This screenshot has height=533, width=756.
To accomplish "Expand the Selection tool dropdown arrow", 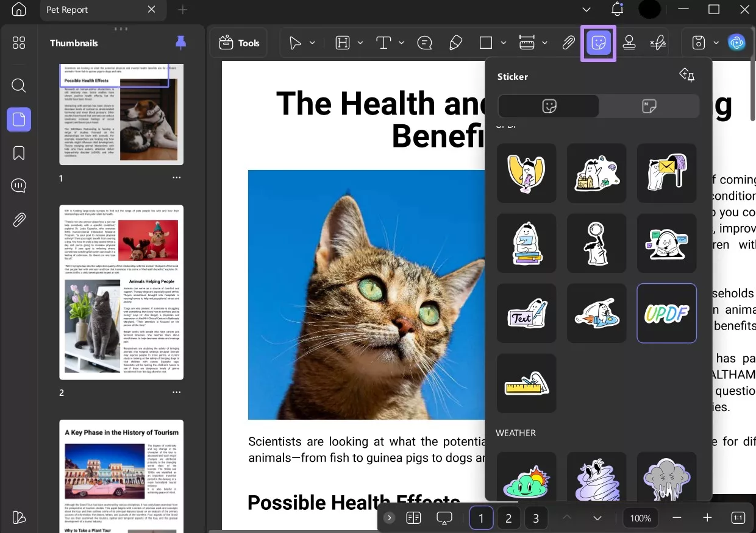I will pos(312,43).
